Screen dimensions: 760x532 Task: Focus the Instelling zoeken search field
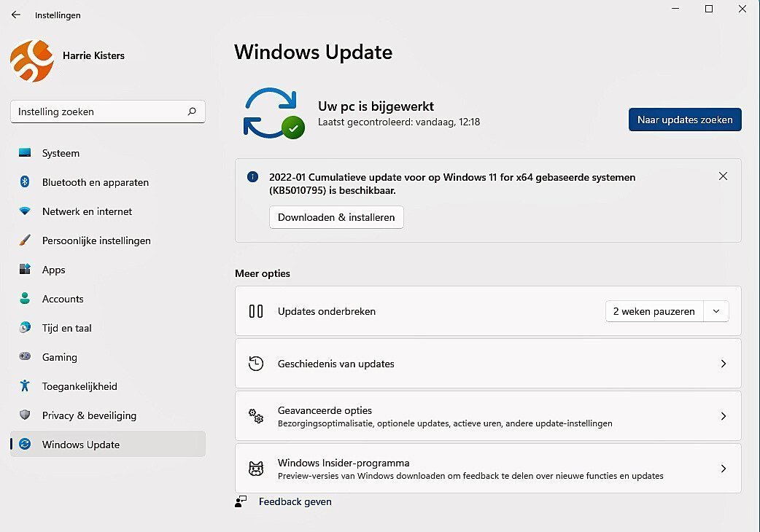coord(108,112)
